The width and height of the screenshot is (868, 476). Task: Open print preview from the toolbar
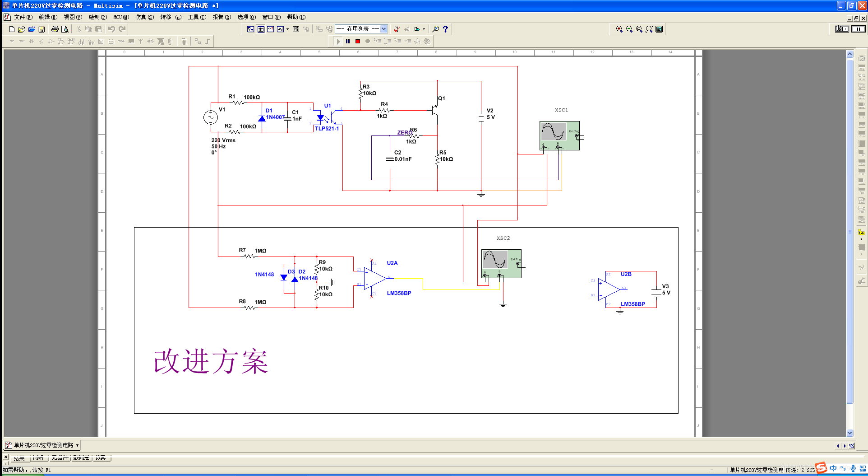(x=65, y=29)
